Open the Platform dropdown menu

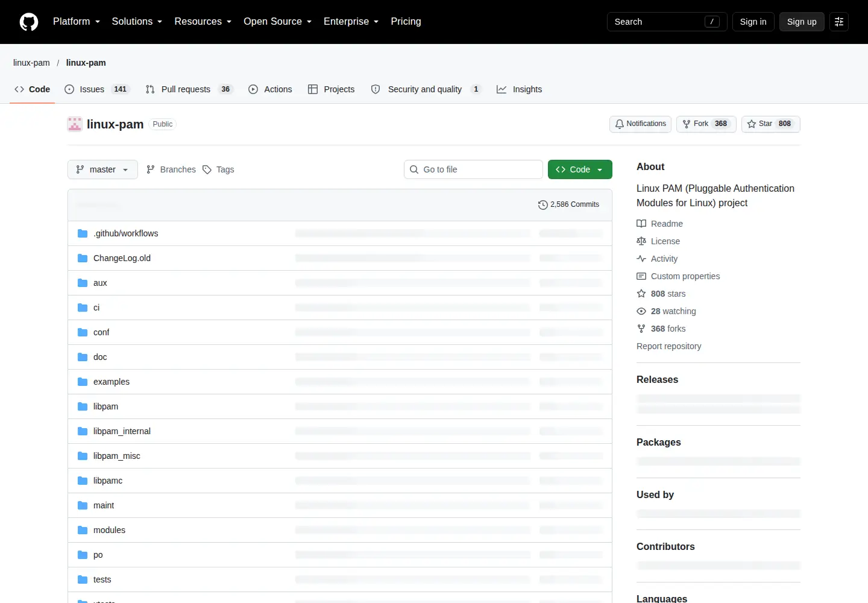tap(77, 21)
